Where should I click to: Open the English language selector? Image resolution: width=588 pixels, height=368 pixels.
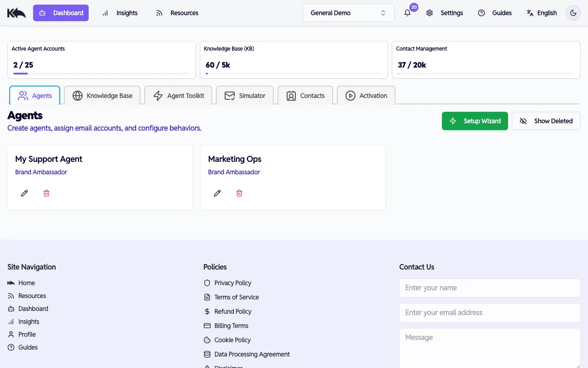(x=542, y=13)
